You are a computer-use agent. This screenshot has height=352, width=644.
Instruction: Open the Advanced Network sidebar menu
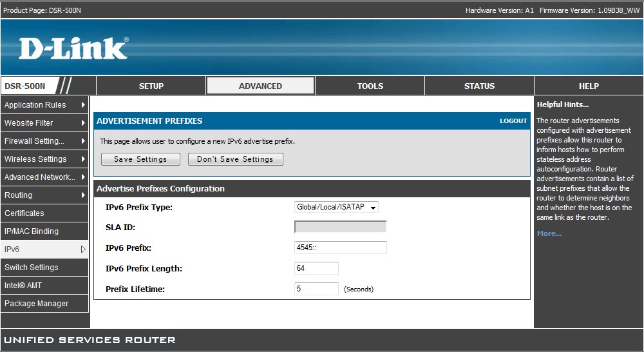tap(39, 177)
